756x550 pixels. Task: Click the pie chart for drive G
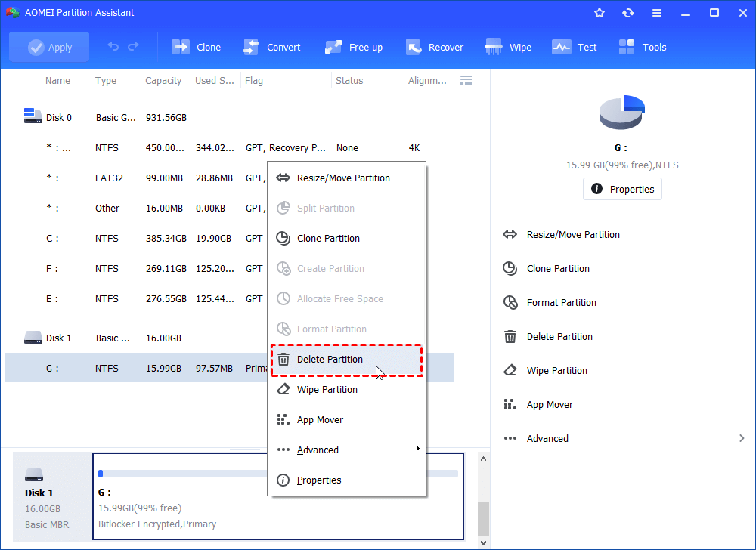coord(621,112)
